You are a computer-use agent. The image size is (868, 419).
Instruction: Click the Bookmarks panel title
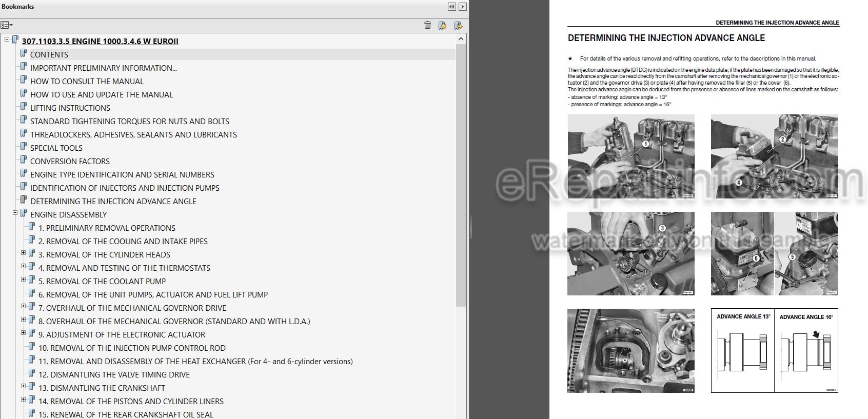tap(18, 7)
